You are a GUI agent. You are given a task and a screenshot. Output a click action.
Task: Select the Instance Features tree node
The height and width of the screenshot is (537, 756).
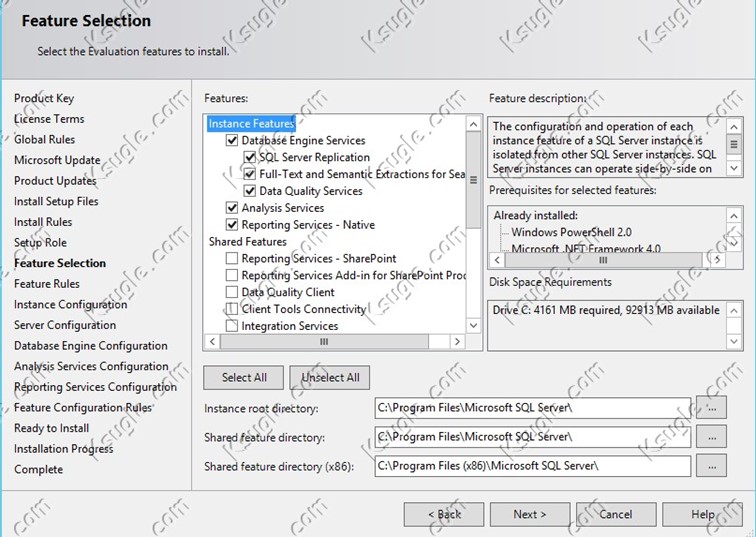tap(251, 124)
